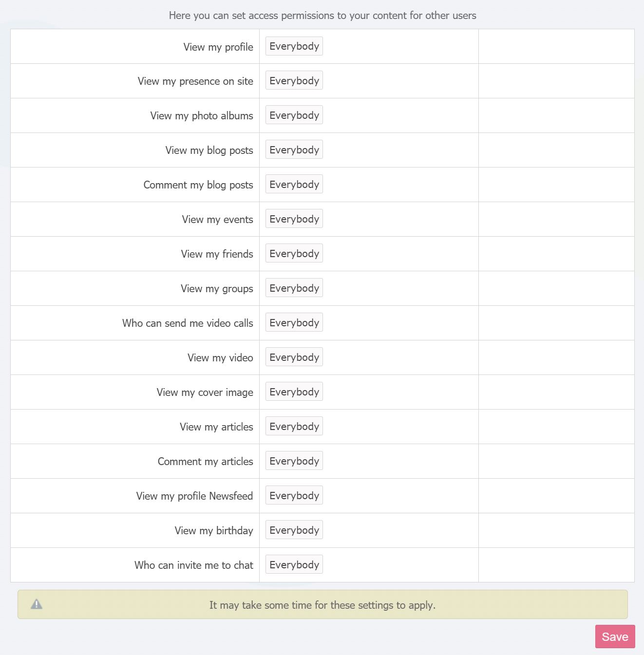Image resolution: width=644 pixels, height=655 pixels.
Task: Open the View my presence on site dropdown
Action: (294, 81)
